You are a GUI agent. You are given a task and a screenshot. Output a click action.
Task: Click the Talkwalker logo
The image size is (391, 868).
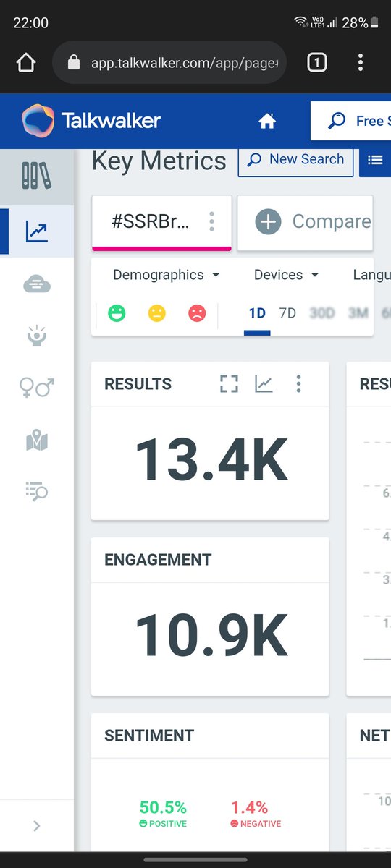pyautogui.click(x=91, y=121)
